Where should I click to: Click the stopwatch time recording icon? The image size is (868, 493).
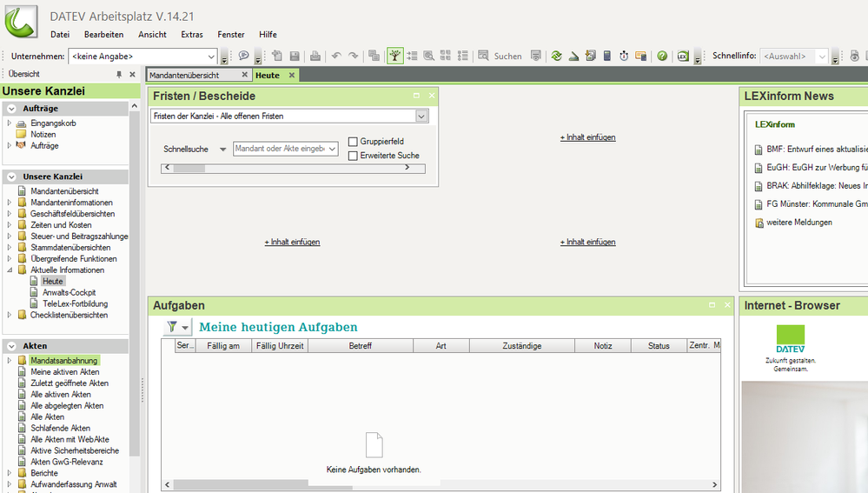tap(624, 56)
